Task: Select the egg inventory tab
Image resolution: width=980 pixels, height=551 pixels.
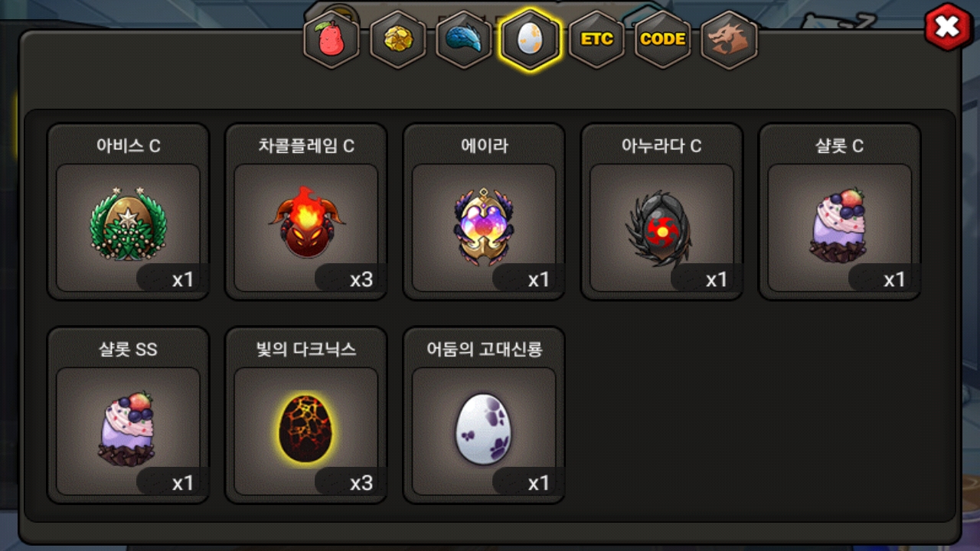Action: pos(530,40)
